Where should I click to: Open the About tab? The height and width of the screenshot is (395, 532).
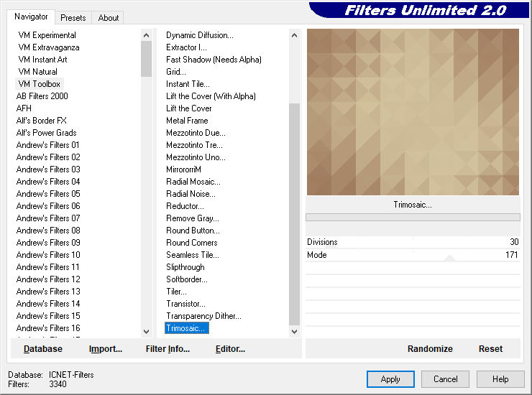[109, 18]
